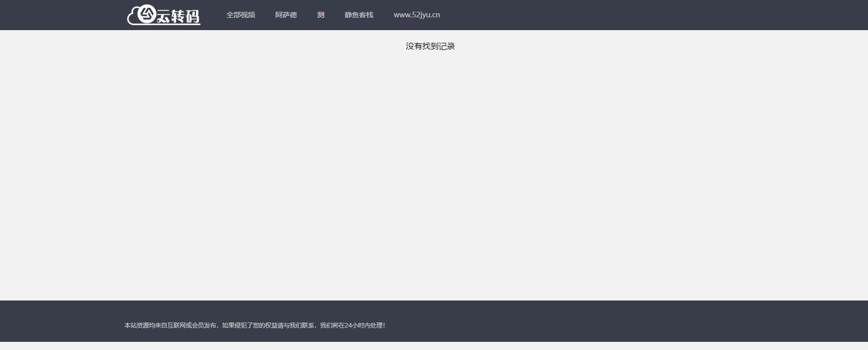868x350 pixels.
Task: Select the 阿萨德 category in navbar
Action: (x=286, y=15)
